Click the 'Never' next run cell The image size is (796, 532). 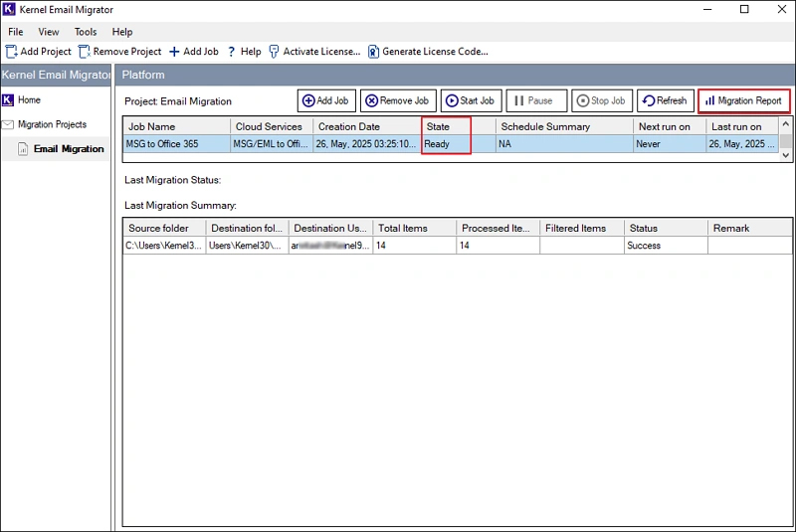pos(670,144)
